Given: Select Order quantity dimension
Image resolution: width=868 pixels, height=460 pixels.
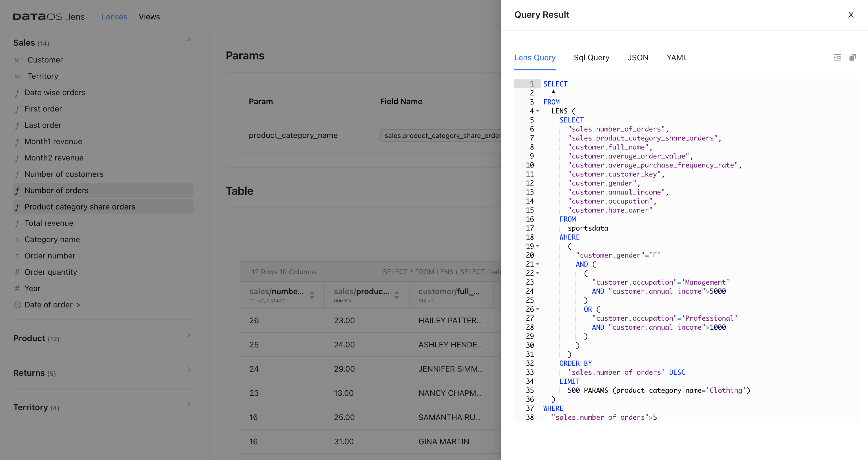Looking at the screenshot, I should [103, 272].
